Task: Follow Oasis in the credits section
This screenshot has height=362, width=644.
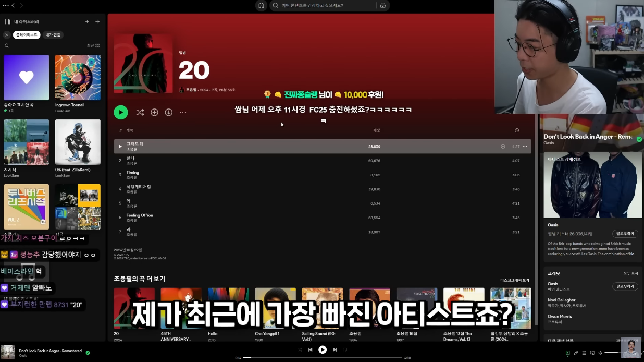Action: (x=625, y=286)
